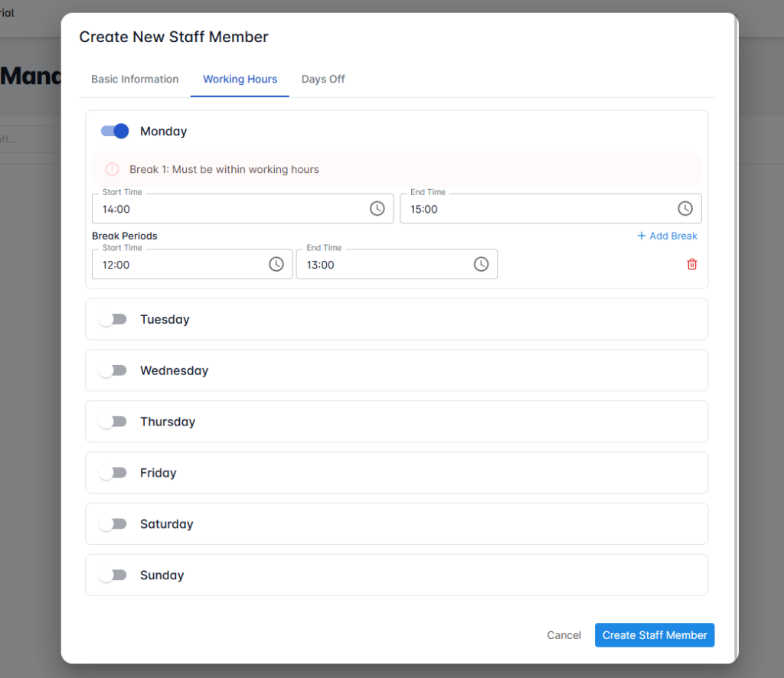The height and width of the screenshot is (678, 784).
Task: Disable the Monday working hours toggle
Action: tap(113, 131)
